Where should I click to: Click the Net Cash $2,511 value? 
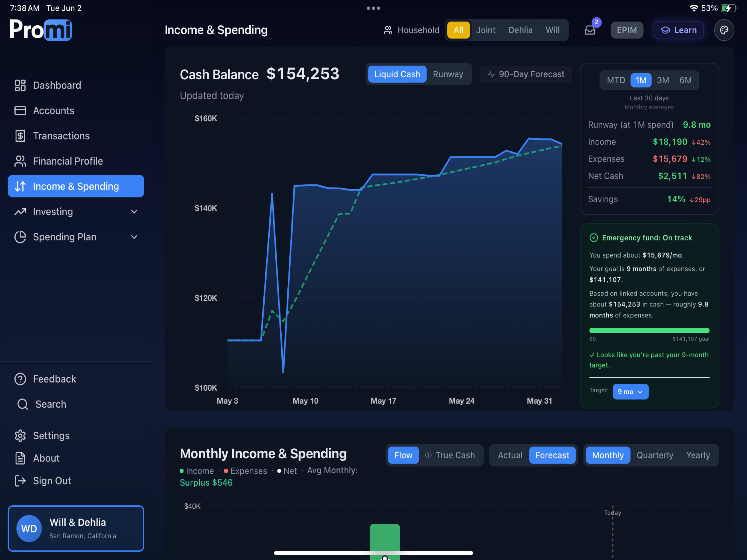click(672, 176)
